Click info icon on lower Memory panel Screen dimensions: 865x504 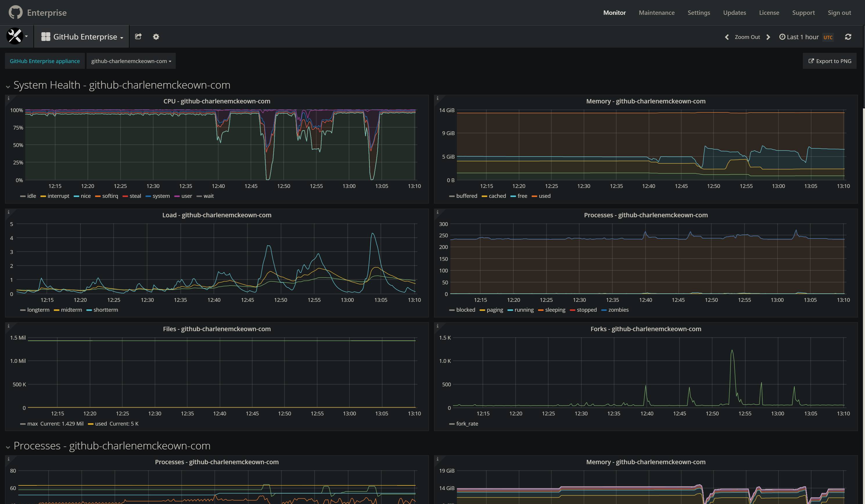click(x=437, y=459)
